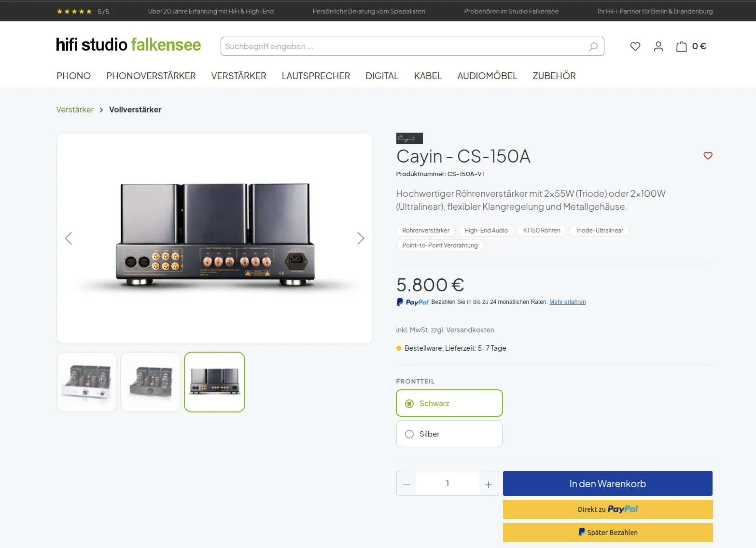The image size is (756, 548).
Task: Open the wishlist heart icon in header
Action: pyautogui.click(x=635, y=46)
